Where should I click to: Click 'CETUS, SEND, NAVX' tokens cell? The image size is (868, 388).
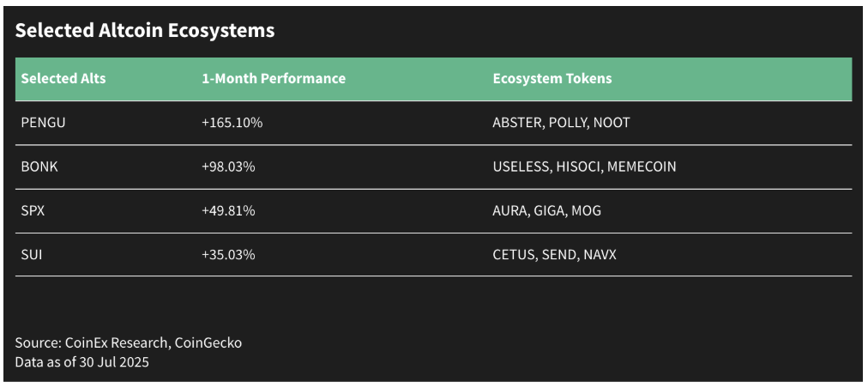pyautogui.click(x=554, y=254)
